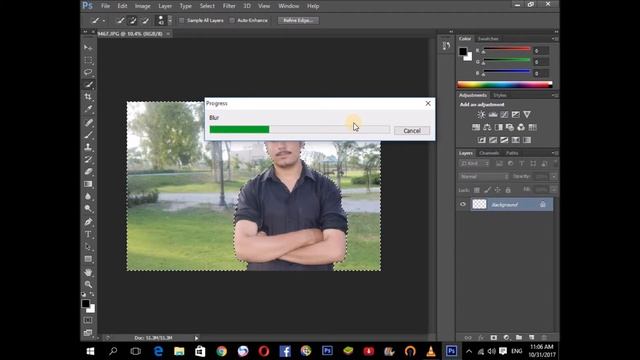The height and width of the screenshot is (360, 640).
Task: Toggle lock position icon
Action: tap(498, 190)
